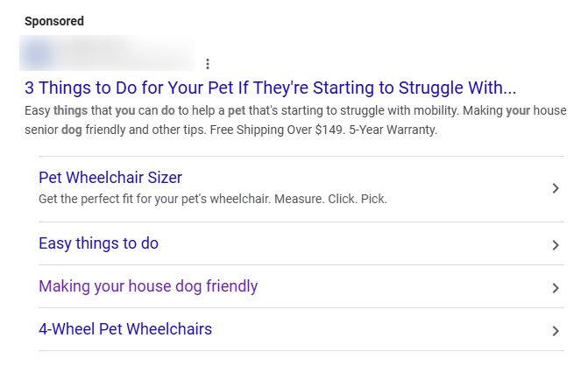Click the Sponsored label

[54, 20]
